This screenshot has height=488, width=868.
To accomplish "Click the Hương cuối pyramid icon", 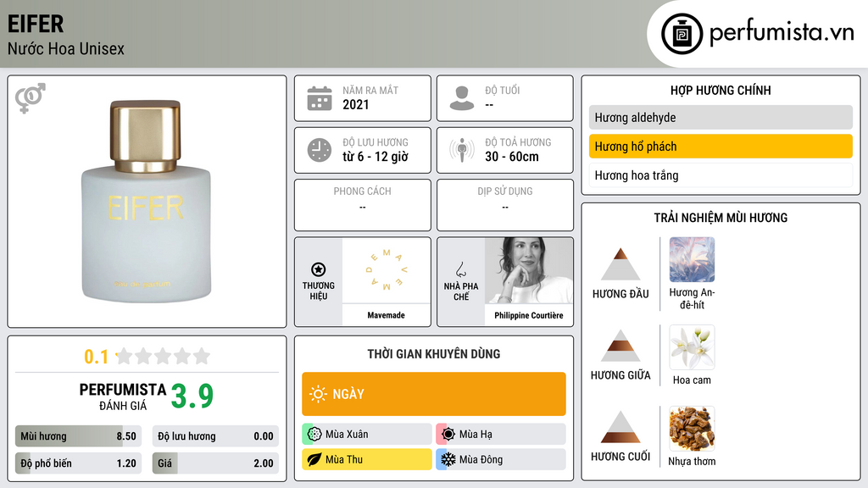I will pos(620,427).
